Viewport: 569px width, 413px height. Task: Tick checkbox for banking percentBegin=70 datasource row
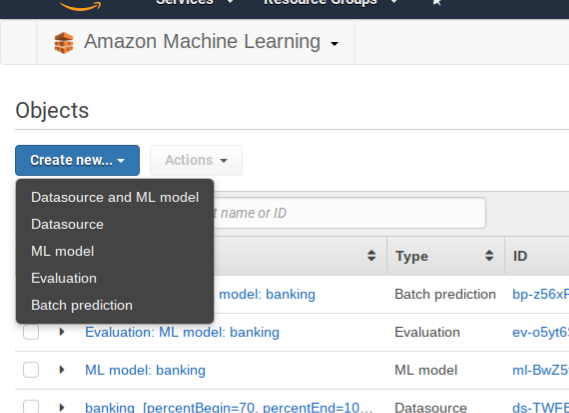click(31, 406)
